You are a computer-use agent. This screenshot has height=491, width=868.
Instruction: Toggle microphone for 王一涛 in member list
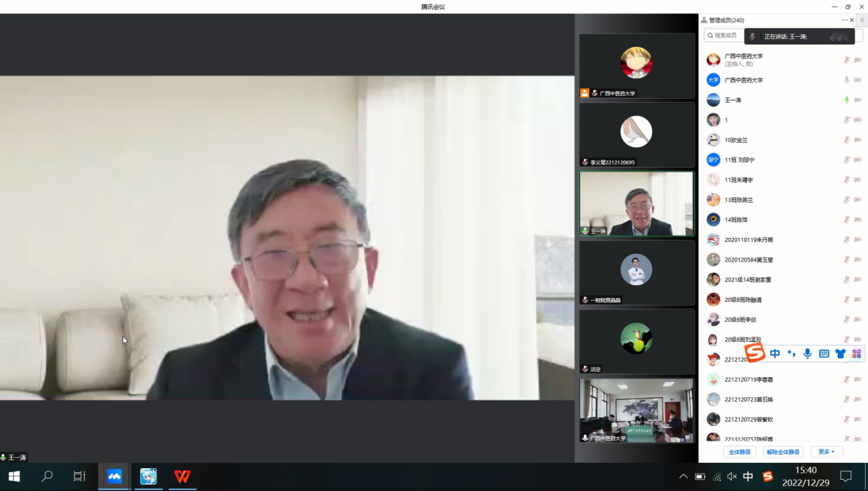point(847,100)
